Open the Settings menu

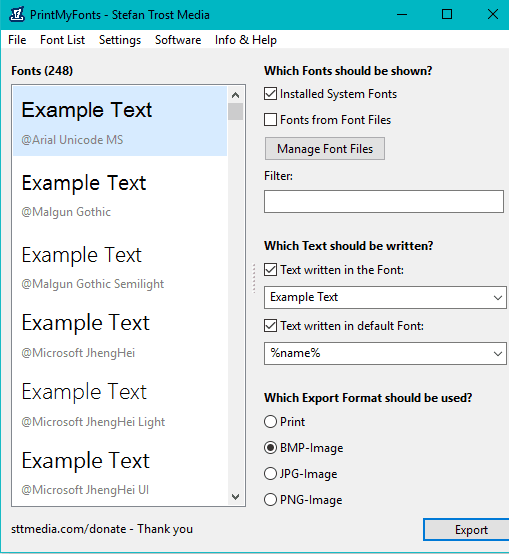(x=120, y=40)
